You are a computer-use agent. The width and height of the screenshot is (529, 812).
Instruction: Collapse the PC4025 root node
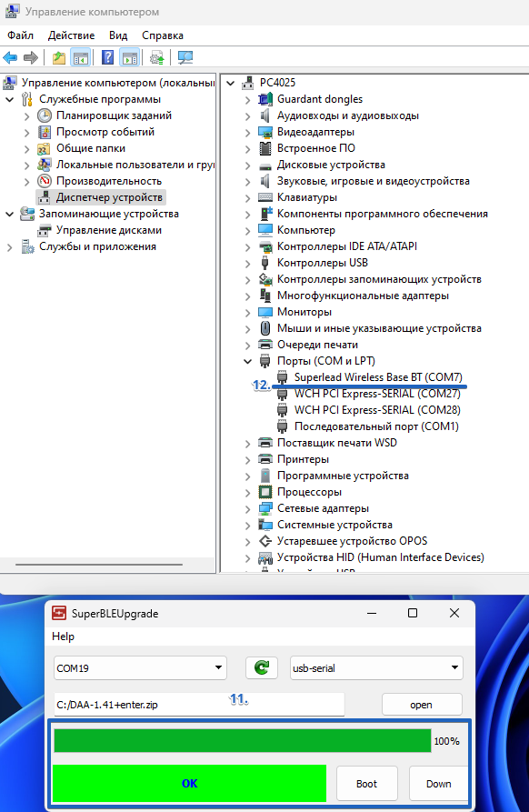click(231, 83)
